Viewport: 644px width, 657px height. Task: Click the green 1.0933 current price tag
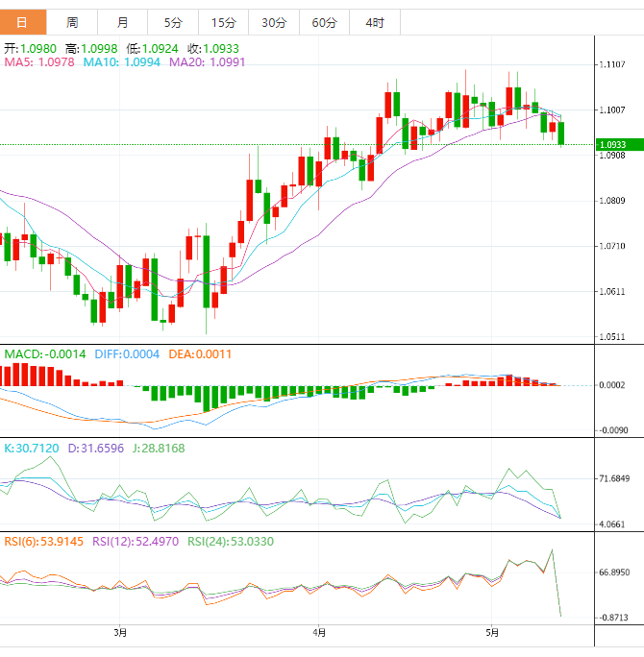pyautogui.click(x=612, y=145)
